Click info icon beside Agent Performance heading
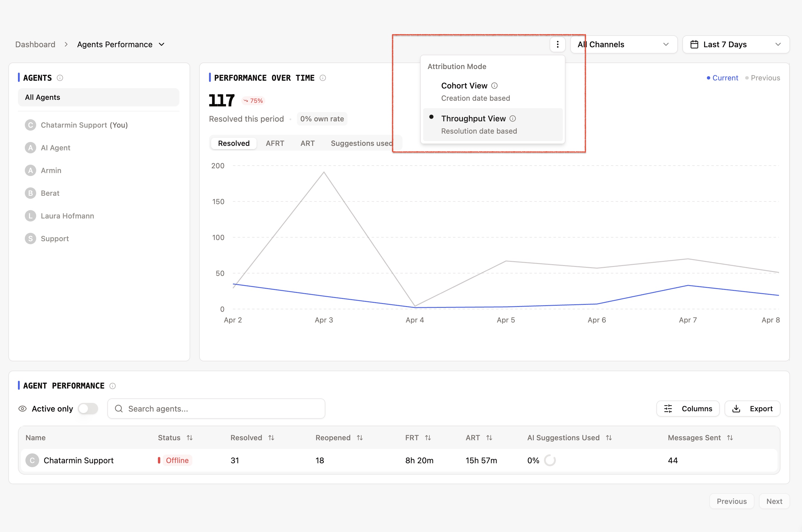This screenshot has height=532, width=802. 113,386
